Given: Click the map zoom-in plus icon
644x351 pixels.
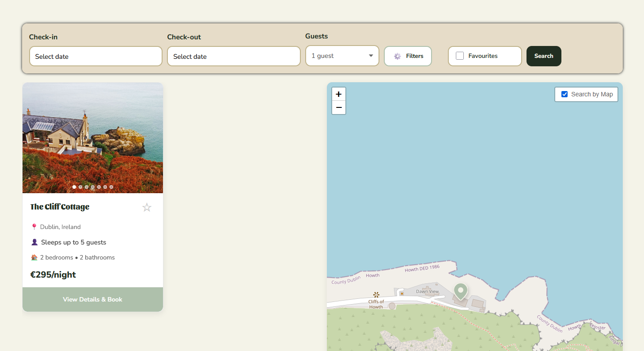Looking at the screenshot, I should 338,94.
